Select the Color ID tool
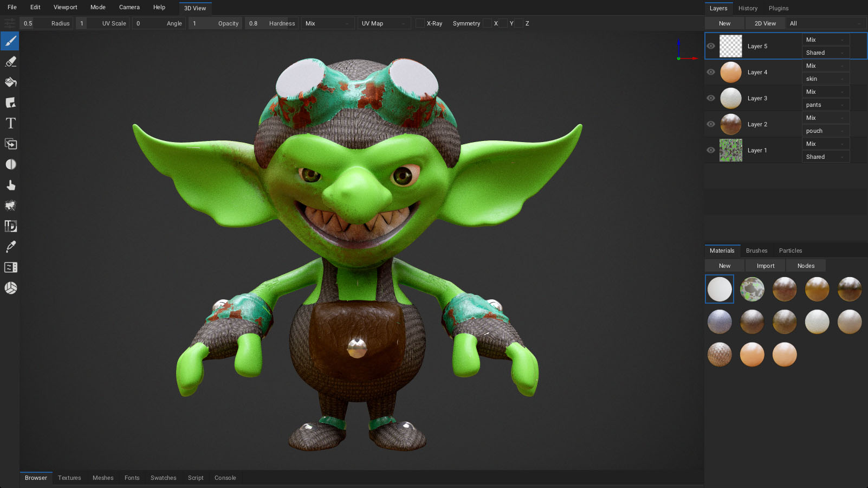The image size is (868, 488). coord(10,226)
